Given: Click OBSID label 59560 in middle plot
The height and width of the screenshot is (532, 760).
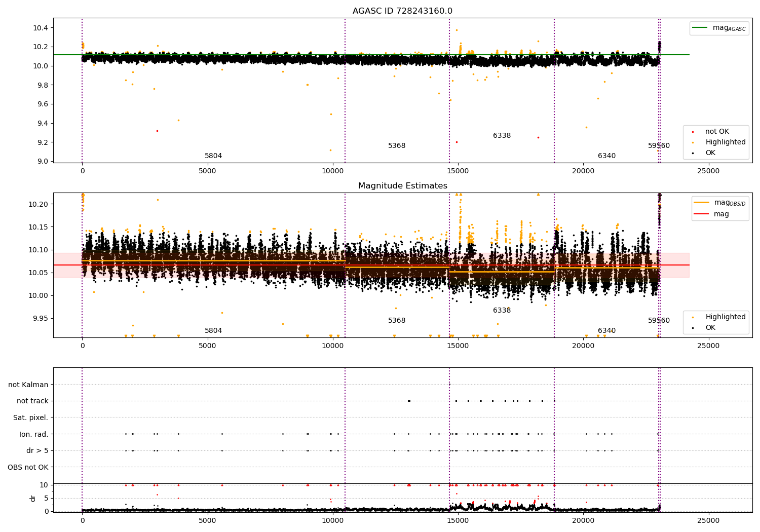Looking at the screenshot, I should (659, 321).
